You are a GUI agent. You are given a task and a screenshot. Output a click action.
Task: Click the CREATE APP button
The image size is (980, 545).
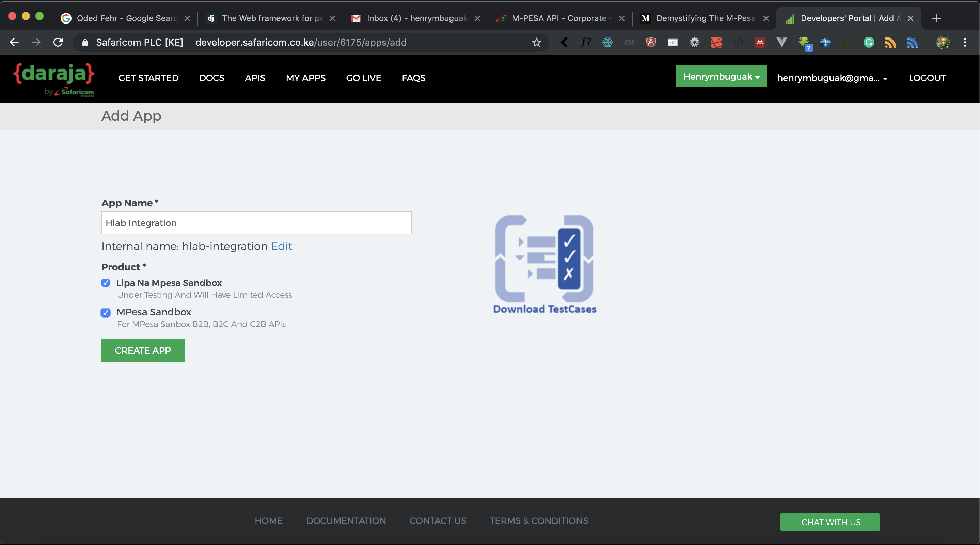pos(143,350)
